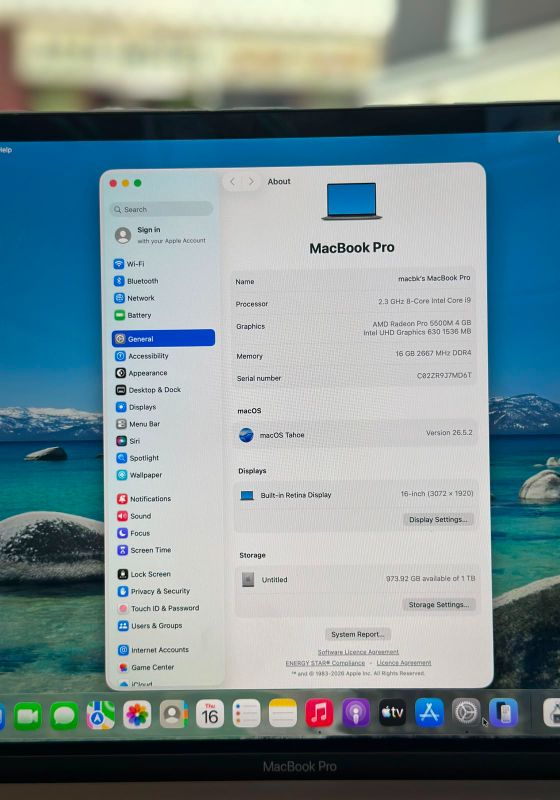Open Game Center settings

click(x=146, y=667)
